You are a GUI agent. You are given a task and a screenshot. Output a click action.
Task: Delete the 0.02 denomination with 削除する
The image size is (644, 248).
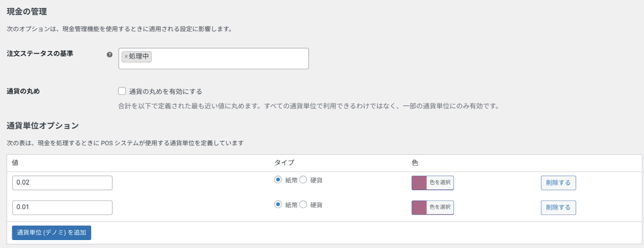tap(558, 183)
